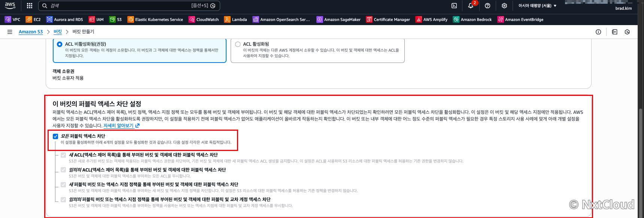The image size is (644, 218).
Task: Toggle 새 퍼블릭 버킷 또는 액세스 지점 정책 checkbox
Action: [x=63, y=185]
